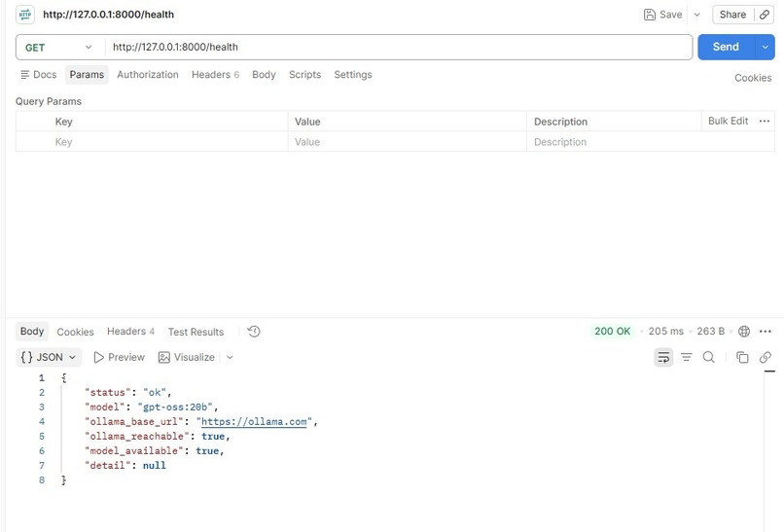Copy request link via chain icon
This screenshot has width=784, height=532.
tap(764, 15)
